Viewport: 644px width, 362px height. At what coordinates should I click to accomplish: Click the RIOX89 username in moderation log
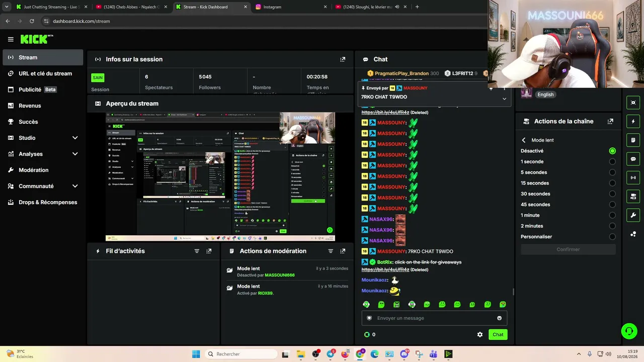point(265,293)
